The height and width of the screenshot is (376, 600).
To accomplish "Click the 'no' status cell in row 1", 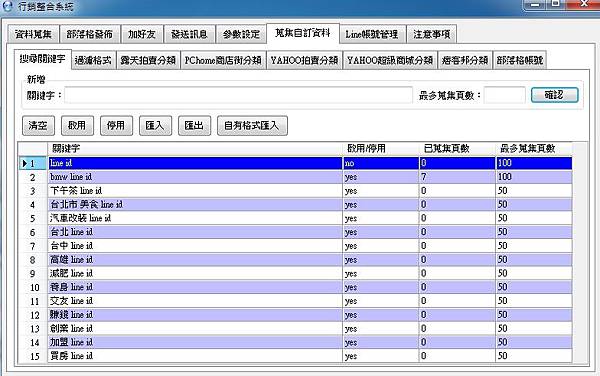I will point(381,163).
